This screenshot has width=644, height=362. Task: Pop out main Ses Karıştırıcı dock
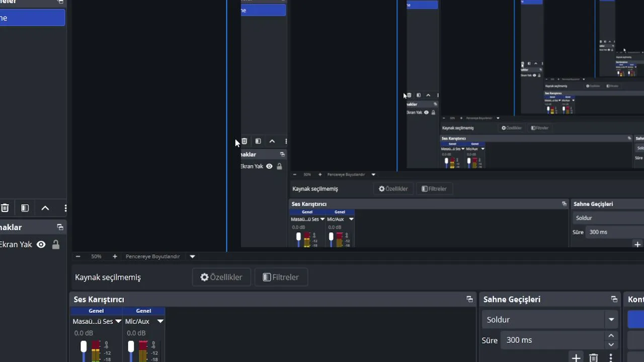pyautogui.click(x=469, y=299)
